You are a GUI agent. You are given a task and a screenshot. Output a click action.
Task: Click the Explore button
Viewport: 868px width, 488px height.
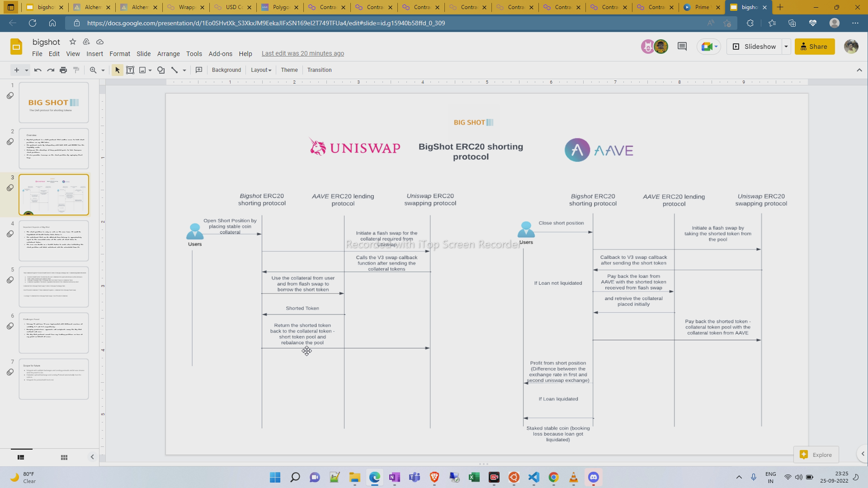pyautogui.click(x=816, y=455)
